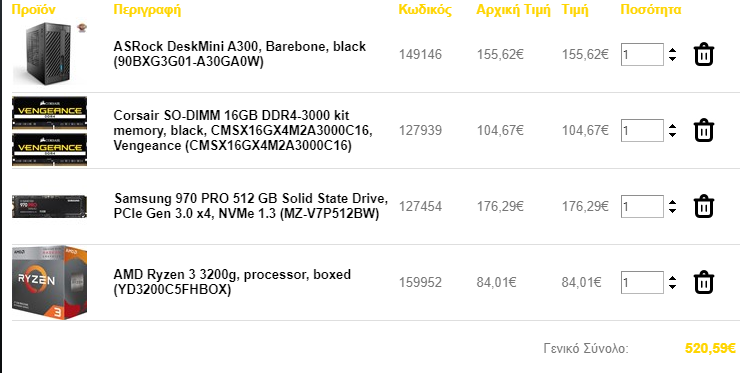
Task: Open Samsung 970 PRO 512 GB description link
Action: pos(251,206)
